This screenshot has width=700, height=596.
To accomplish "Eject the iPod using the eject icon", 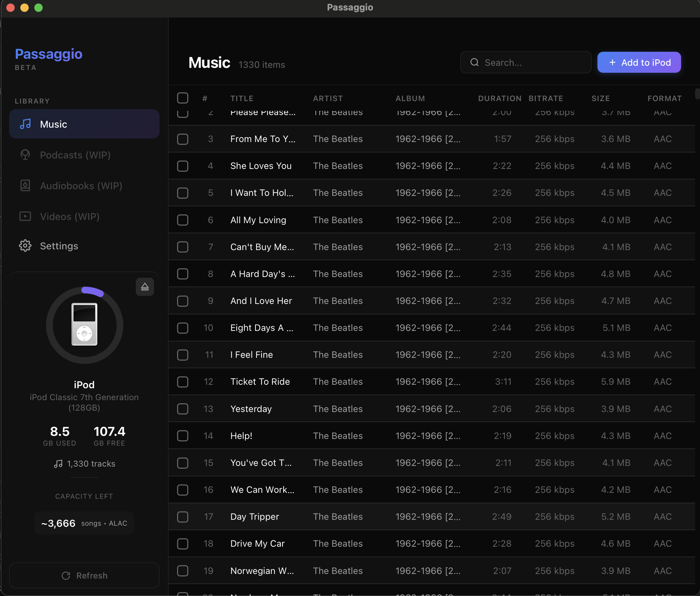I will click(145, 286).
